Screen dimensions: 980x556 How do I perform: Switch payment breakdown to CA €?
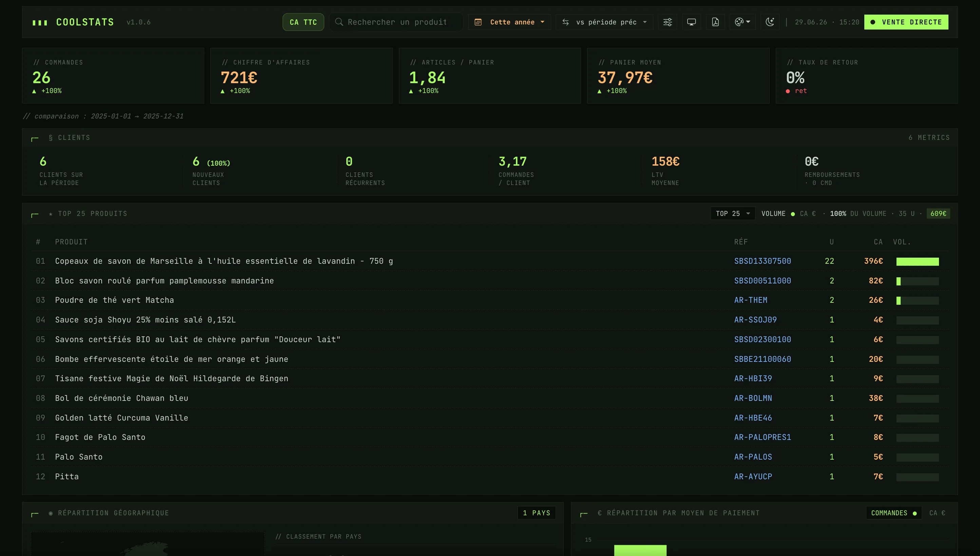[x=937, y=513]
